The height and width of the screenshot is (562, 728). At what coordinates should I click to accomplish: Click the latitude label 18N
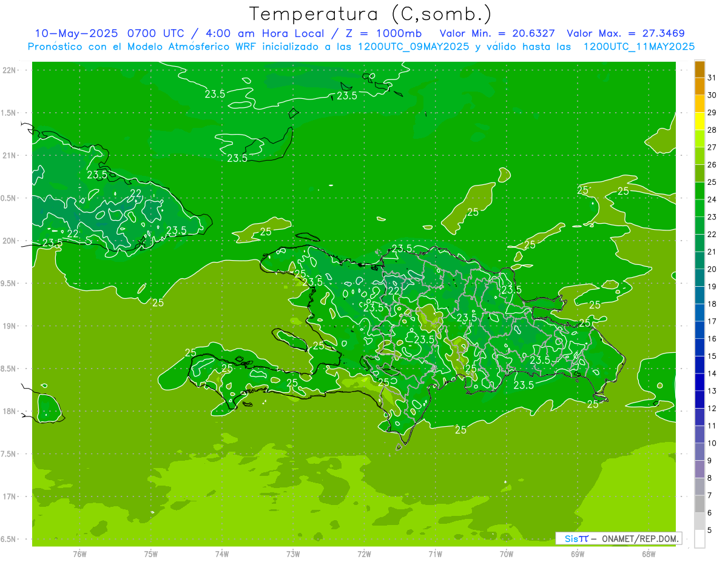click(10, 411)
